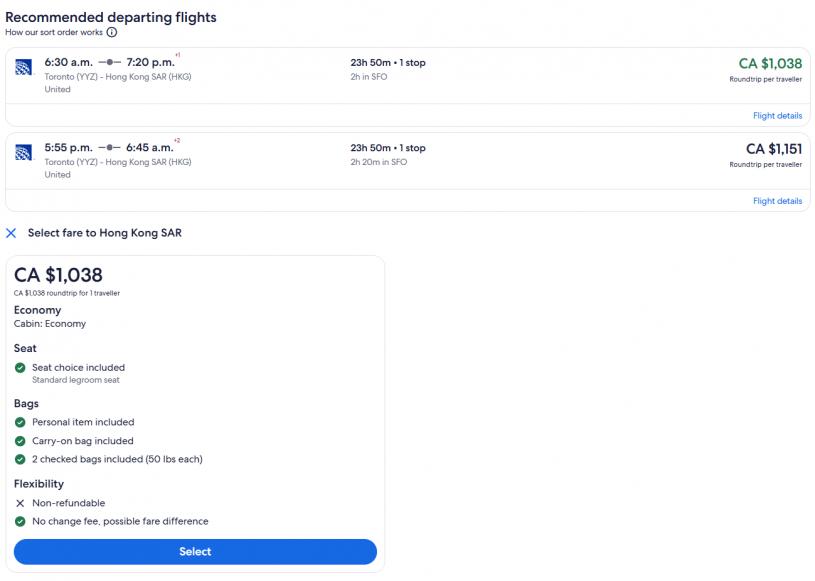Click United logo on 5:55 p.m. flight
Viewport: 815px width, 581px height.
[x=24, y=152]
